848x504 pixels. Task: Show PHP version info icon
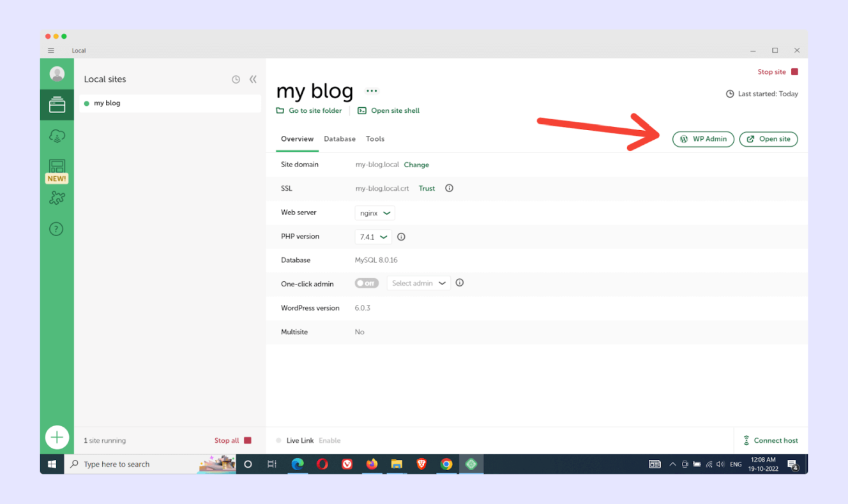pyautogui.click(x=401, y=237)
